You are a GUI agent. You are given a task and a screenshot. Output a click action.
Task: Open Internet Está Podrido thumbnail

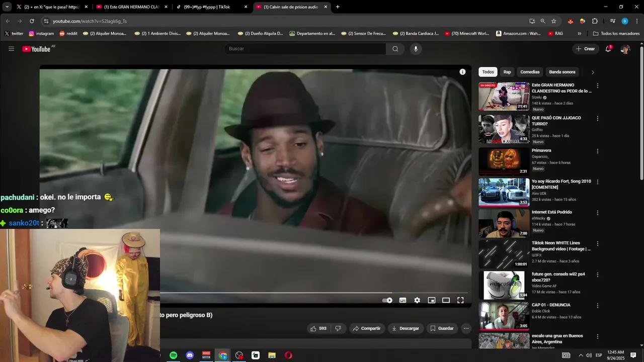coord(504,223)
